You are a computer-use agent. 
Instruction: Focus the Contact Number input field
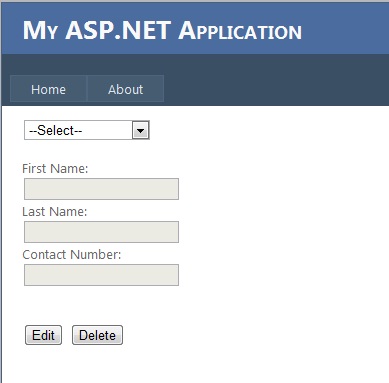[101, 275]
